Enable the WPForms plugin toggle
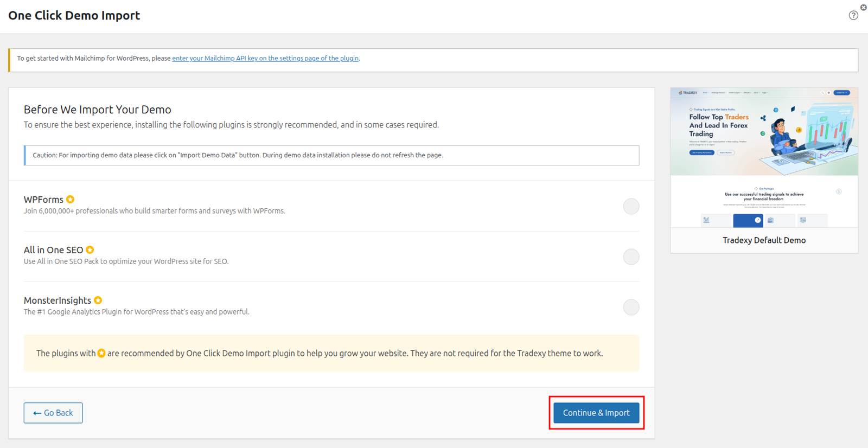Image resolution: width=868 pixels, height=448 pixels. pyautogui.click(x=631, y=207)
